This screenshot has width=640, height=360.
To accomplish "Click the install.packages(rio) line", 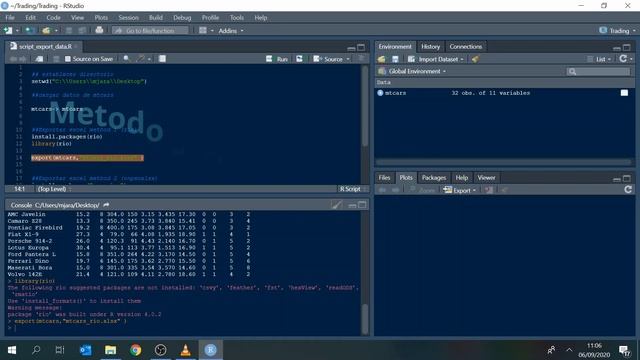I will [x=67, y=137].
